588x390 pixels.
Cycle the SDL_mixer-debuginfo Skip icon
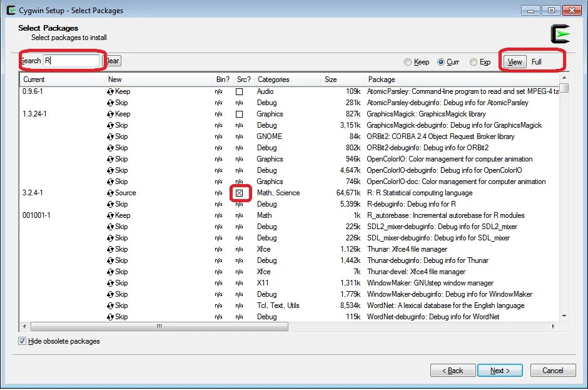tap(110, 238)
